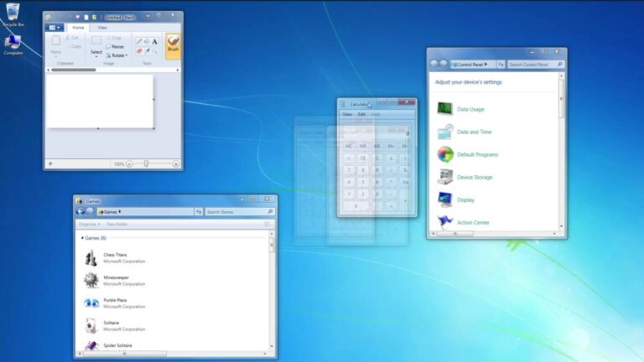The width and height of the screenshot is (644, 362).
Task: Click the back arrow in Games window
Action: pos(80,212)
